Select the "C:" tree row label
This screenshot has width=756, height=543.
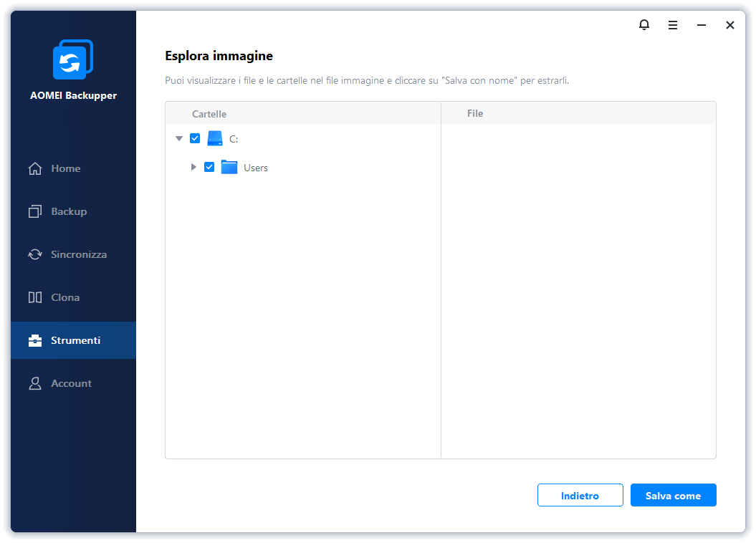pos(234,139)
